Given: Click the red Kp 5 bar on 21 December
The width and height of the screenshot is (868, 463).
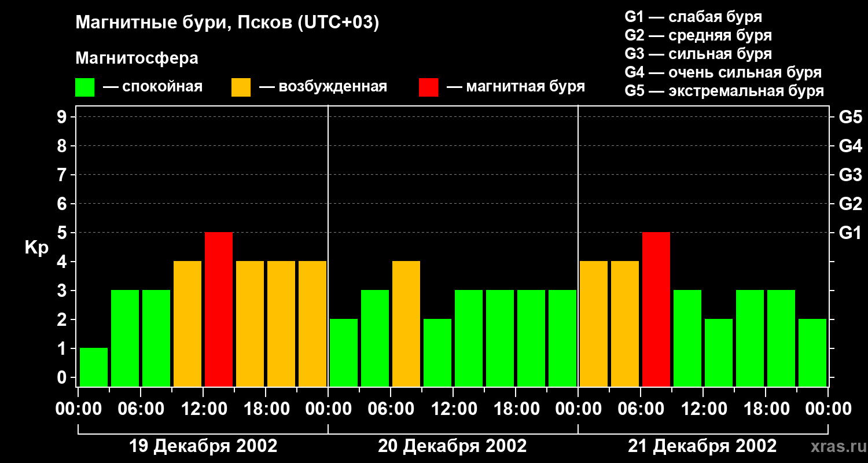Looking at the screenshot, I should [x=656, y=309].
